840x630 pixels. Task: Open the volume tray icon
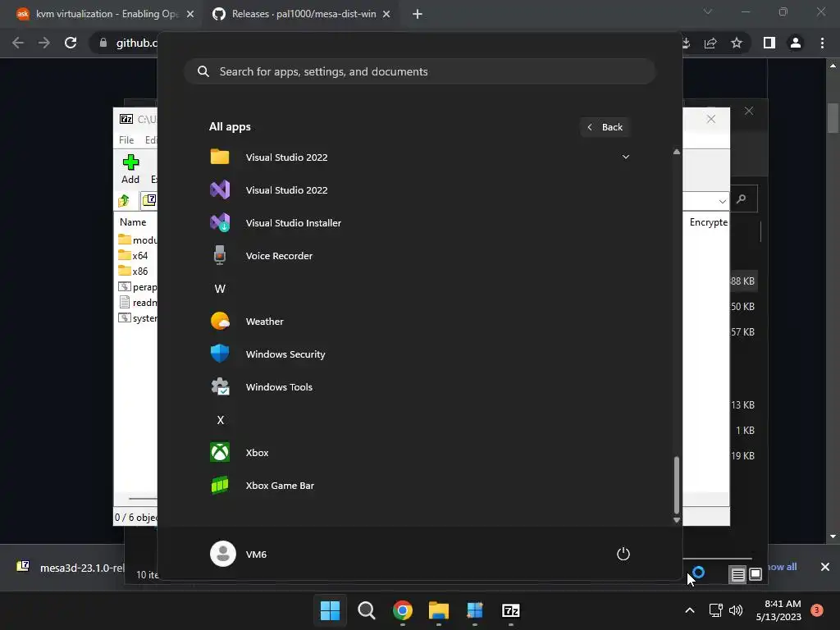tap(736, 610)
